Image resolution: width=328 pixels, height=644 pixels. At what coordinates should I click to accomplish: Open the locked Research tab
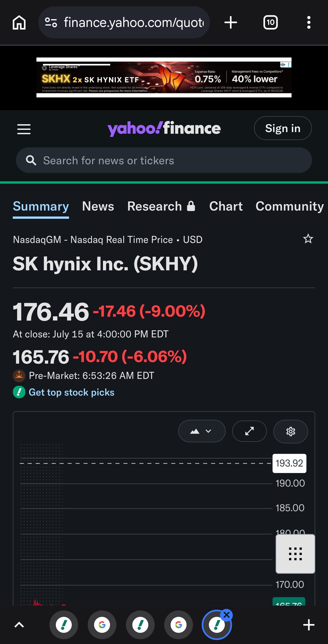(161, 206)
